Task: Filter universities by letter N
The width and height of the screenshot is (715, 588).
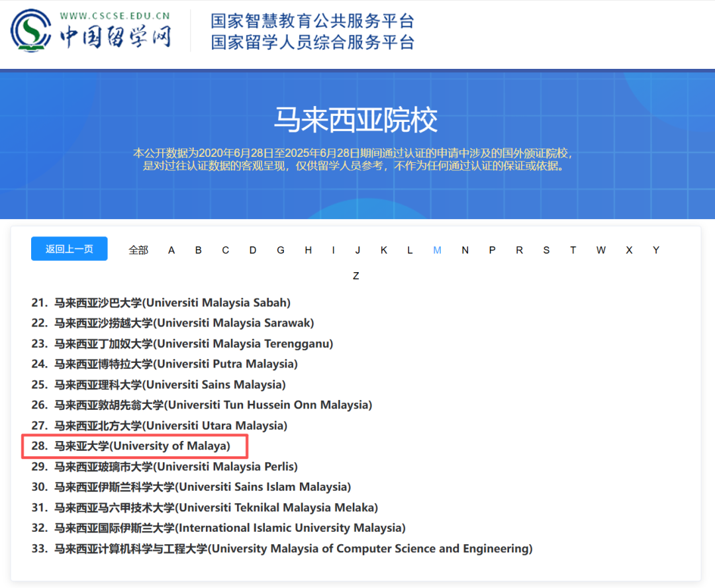Action: (465, 250)
